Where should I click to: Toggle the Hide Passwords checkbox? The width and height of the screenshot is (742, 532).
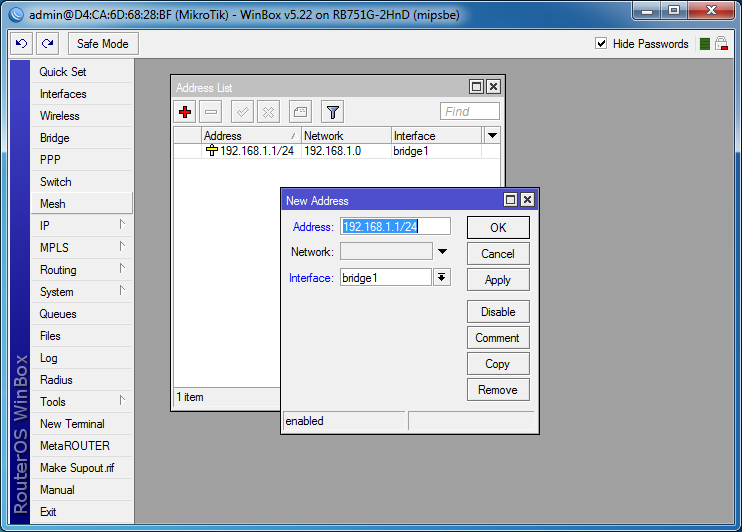pyautogui.click(x=601, y=44)
